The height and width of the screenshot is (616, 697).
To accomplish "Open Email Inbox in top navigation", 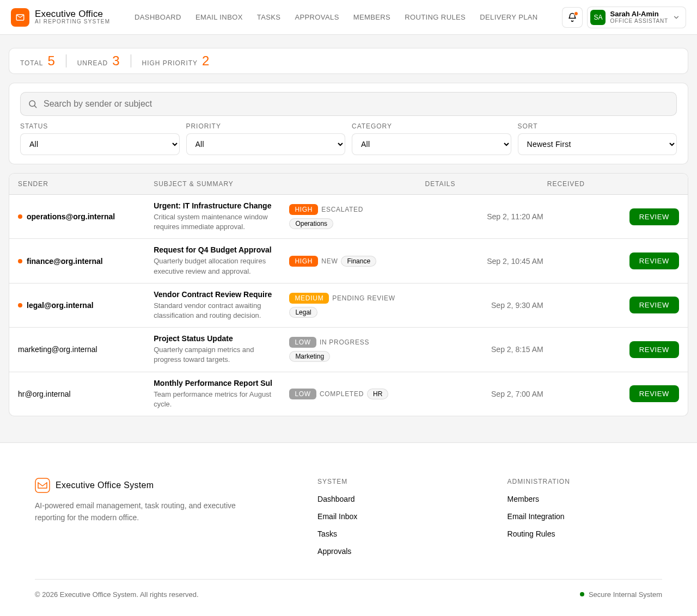I will click(x=219, y=17).
